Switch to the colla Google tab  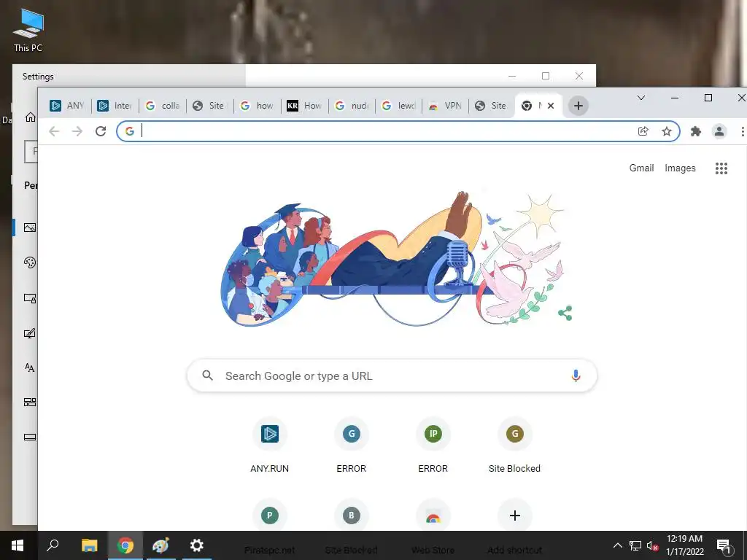click(162, 106)
